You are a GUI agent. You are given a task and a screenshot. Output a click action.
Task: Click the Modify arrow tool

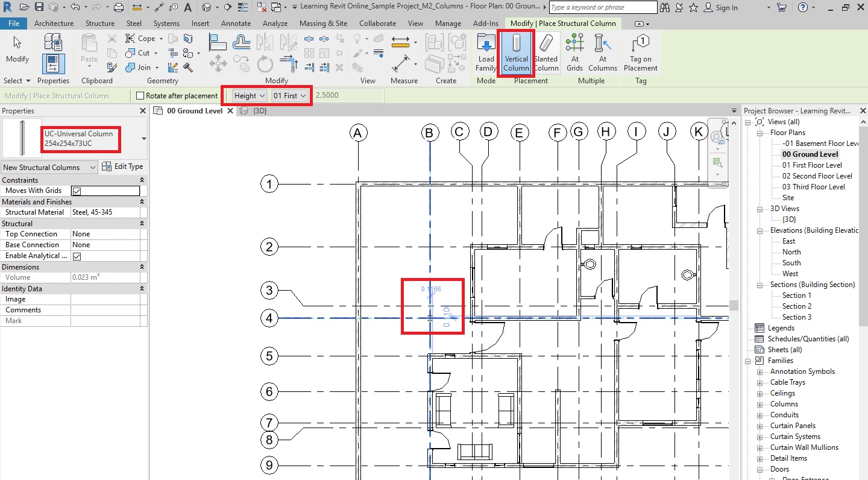(x=17, y=49)
